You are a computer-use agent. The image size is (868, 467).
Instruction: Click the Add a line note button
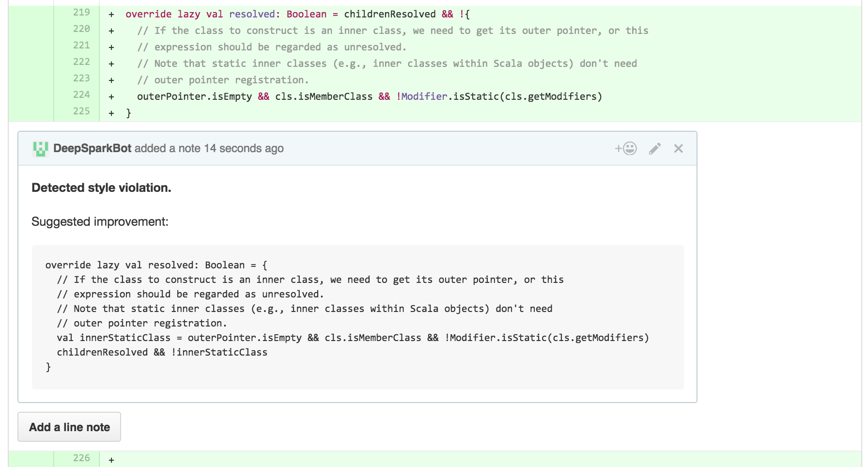69,427
